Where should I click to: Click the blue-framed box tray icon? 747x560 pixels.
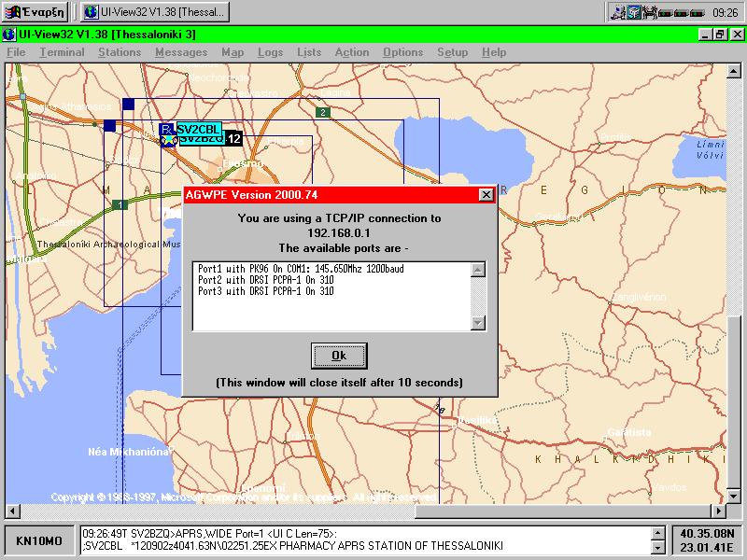click(633, 12)
